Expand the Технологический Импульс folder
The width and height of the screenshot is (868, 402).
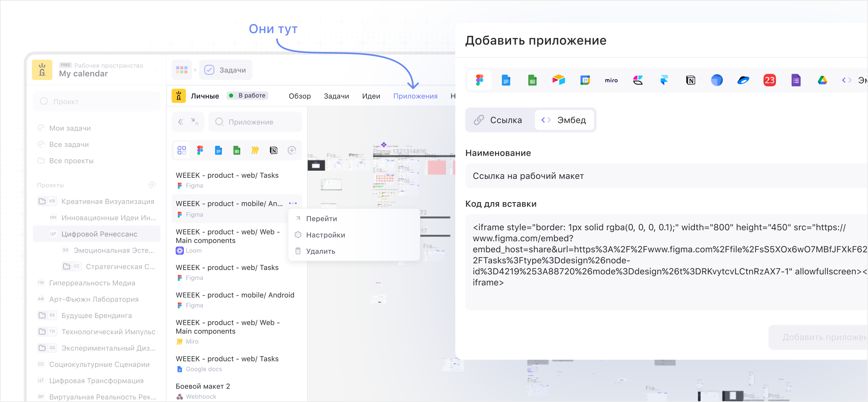coord(42,331)
